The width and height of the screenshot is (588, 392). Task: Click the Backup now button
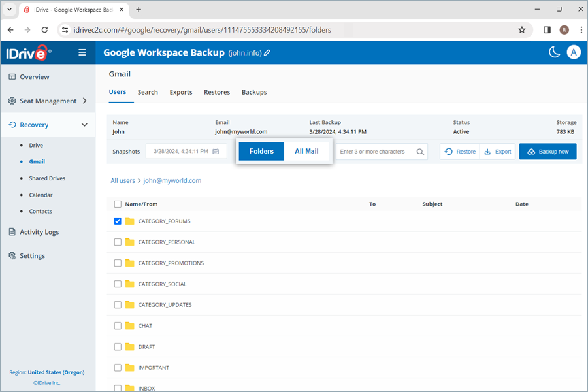coord(548,152)
